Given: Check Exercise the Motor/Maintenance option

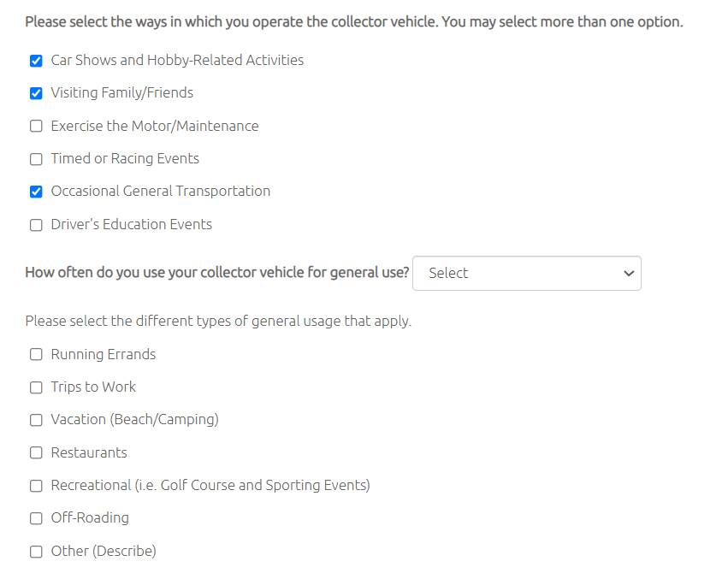Looking at the screenshot, I should pyautogui.click(x=36, y=127).
